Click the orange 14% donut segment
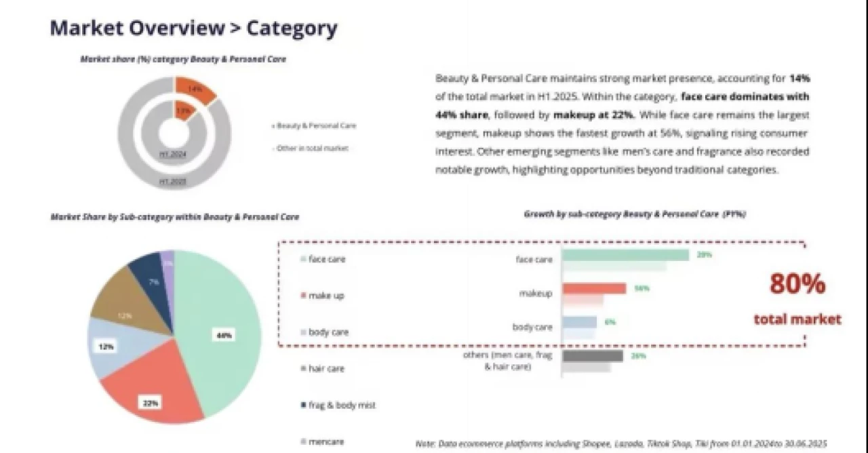The width and height of the screenshot is (868, 453). 195,89
